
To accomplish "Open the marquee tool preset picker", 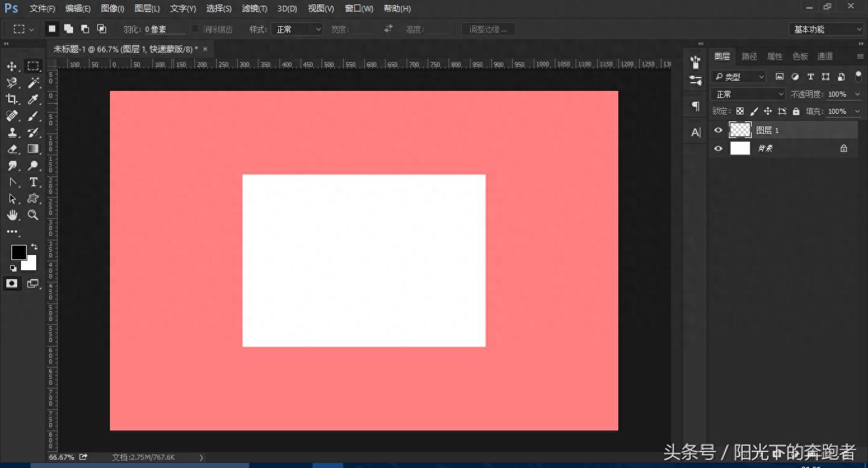I will (x=24, y=29).
